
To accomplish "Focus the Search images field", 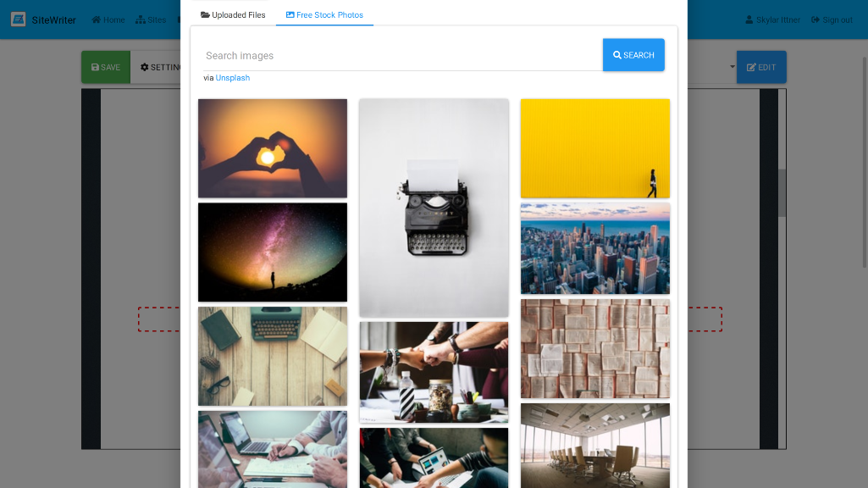I will (x=402, y=55).
